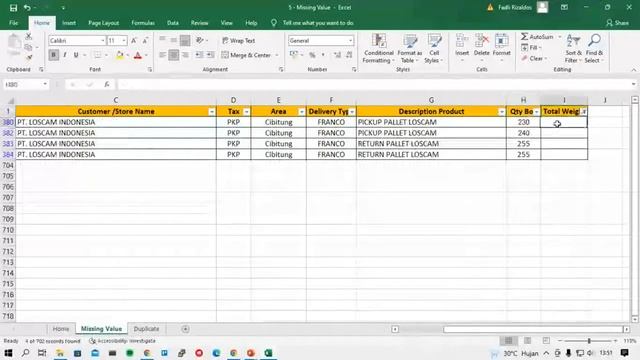The height and width of the screenshot is (360, 640).
Task: Click the Excel icon in the taskbar
Action: click(x=269, y=353)
